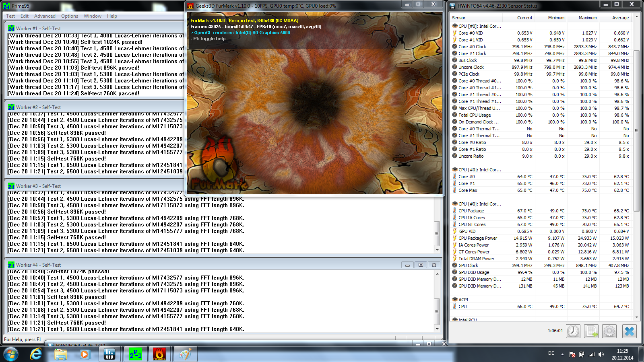Click the scroll-up arrow in HWiNFO sensor list
644x362 pixels.
636,17
